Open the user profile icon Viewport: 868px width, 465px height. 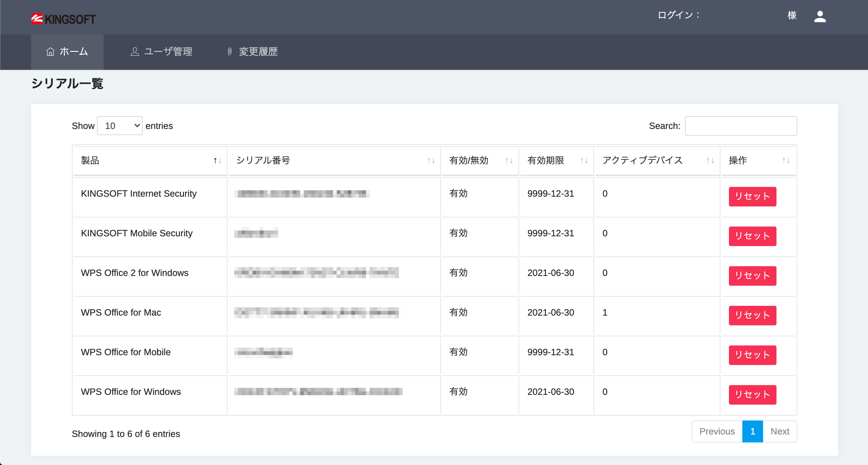coord(820,16)
